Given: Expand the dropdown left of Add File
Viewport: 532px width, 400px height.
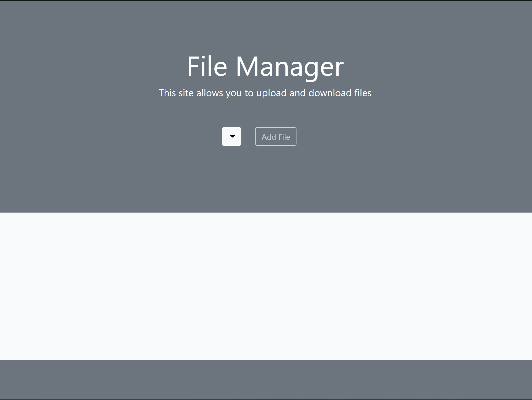Looking at the screenshot, I should point(231,137).
